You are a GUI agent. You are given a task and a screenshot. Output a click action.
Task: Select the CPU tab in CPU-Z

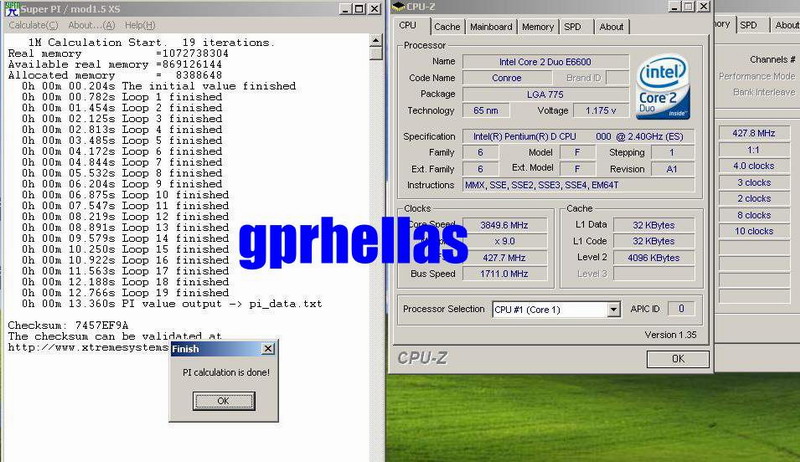coord(408,25)
